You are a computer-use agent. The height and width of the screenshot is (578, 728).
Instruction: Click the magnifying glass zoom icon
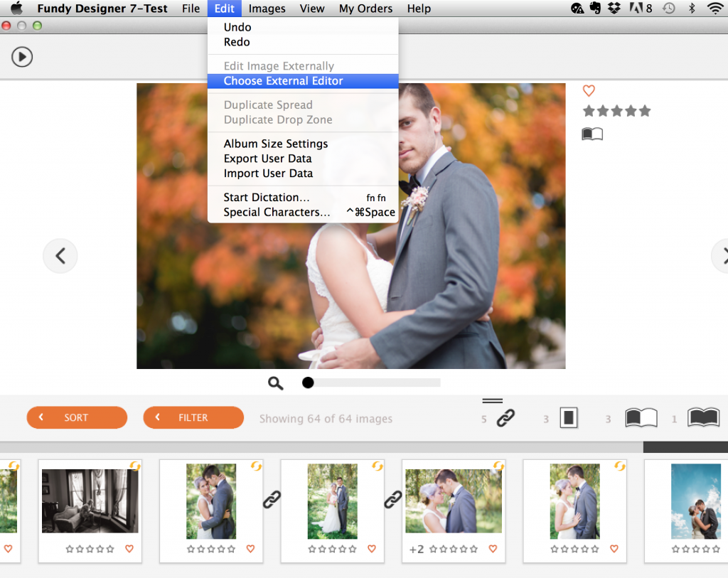[x=275, y=383]
